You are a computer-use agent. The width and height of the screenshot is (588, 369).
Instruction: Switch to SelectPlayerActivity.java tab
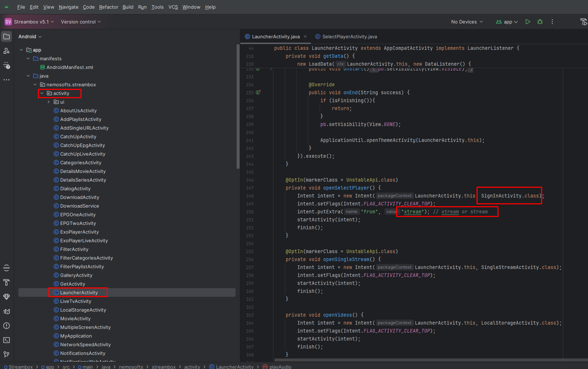[x=346, y=36]
